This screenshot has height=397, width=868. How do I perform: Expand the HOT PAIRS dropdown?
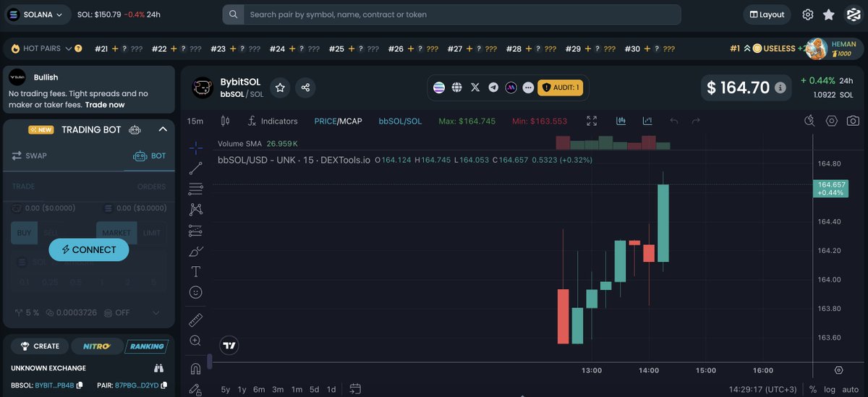pyautogui.click(x=69, y=48)
